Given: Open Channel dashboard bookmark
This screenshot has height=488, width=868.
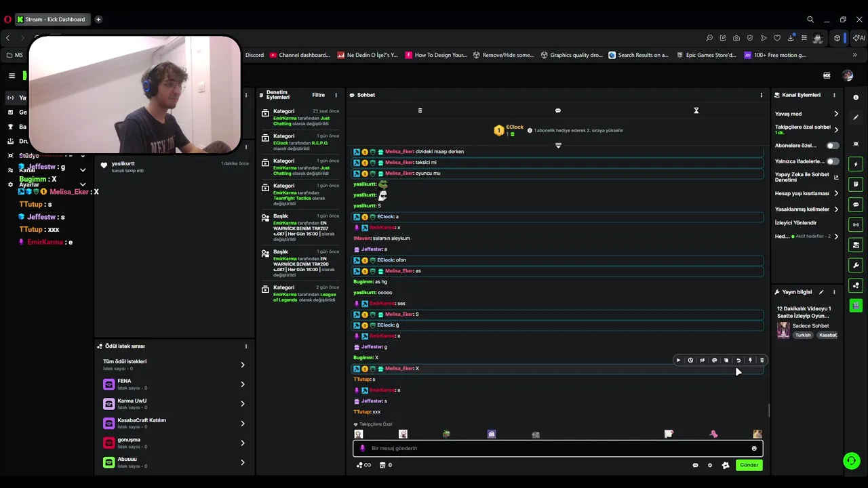Looking at the screenshot, I should pyautogui.click(x=299, y=55).
